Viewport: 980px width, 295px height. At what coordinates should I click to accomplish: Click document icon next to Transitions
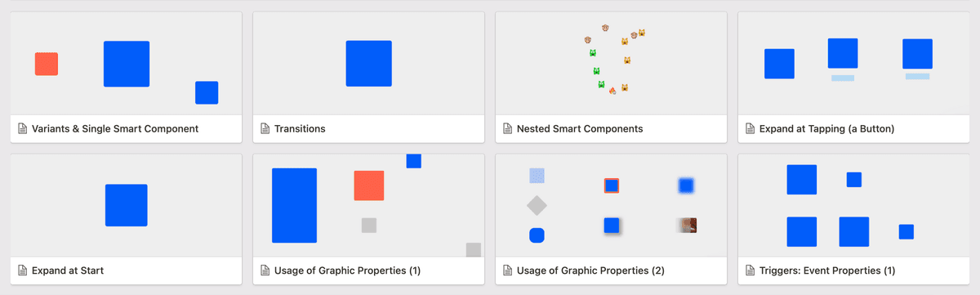pyautogui.click(x=265, y=129)
